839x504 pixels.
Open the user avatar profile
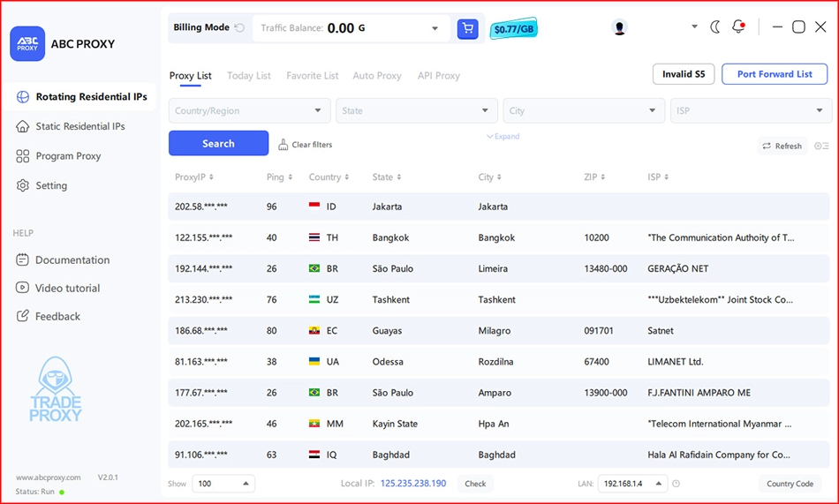(x=620, y=27)
